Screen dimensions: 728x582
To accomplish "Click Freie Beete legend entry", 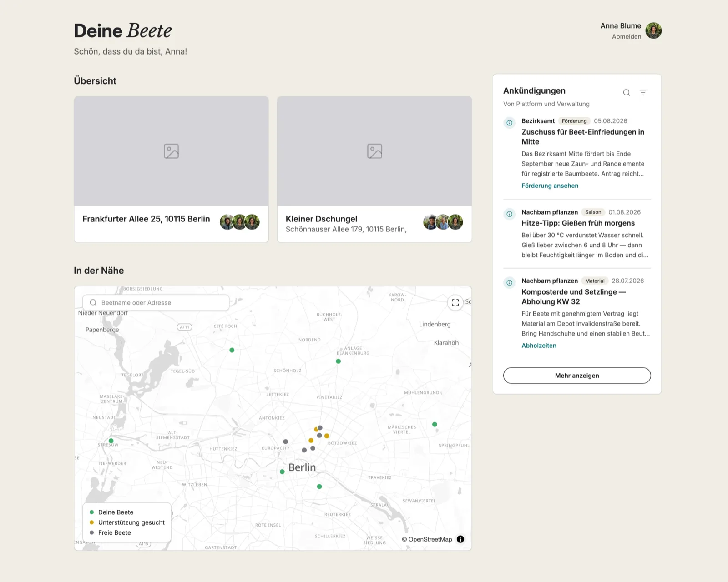I will coord(110,533).
